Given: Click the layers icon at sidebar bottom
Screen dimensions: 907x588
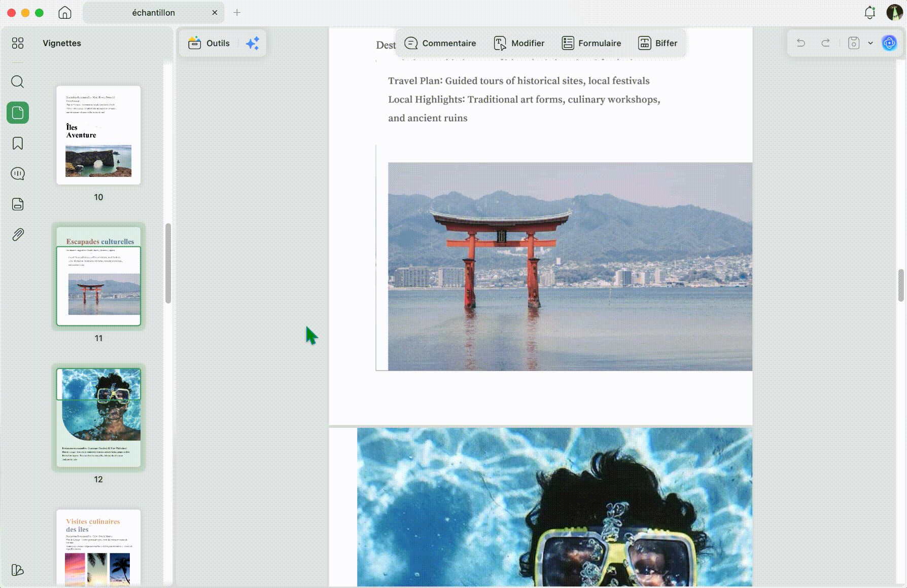Looking at the screenshot, I should 18,570.
